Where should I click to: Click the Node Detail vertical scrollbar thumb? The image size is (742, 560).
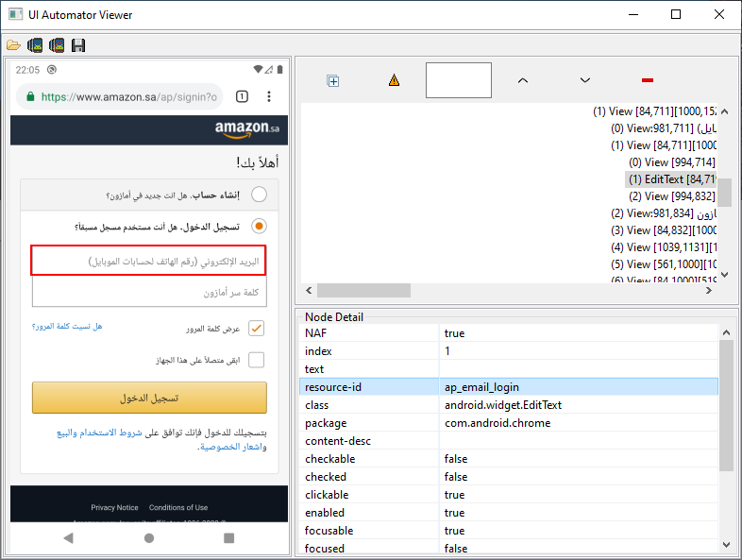(x=726, y=405)
